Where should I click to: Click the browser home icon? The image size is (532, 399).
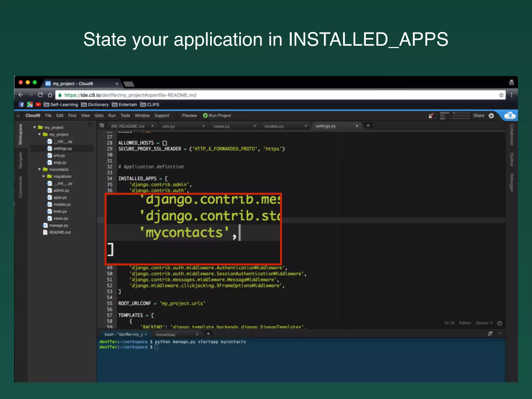click(50, 95)
